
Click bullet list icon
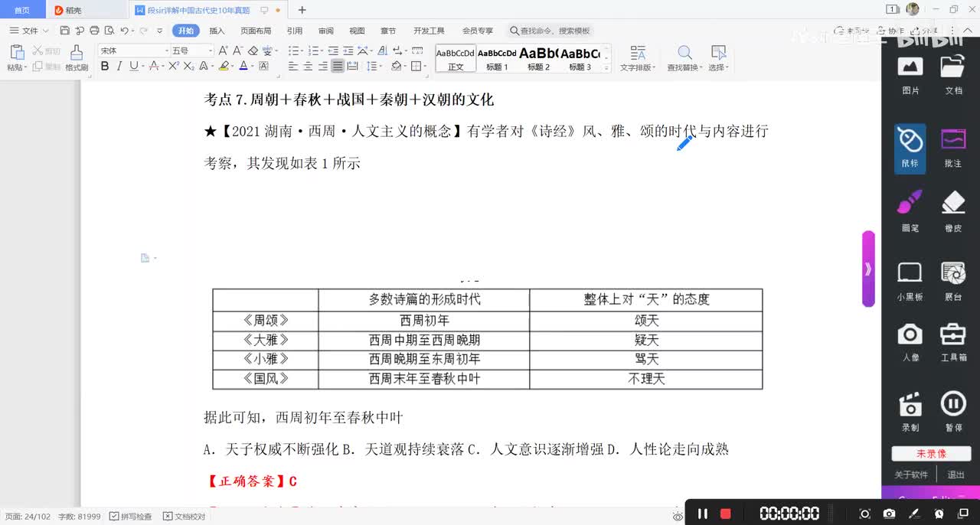(295, 51)
